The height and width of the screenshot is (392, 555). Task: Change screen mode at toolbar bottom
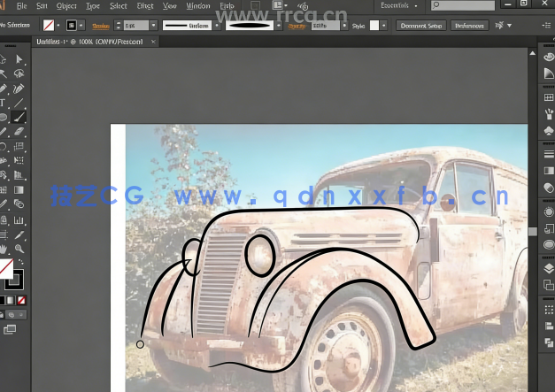pyautogui.click(x=10, y=330)
